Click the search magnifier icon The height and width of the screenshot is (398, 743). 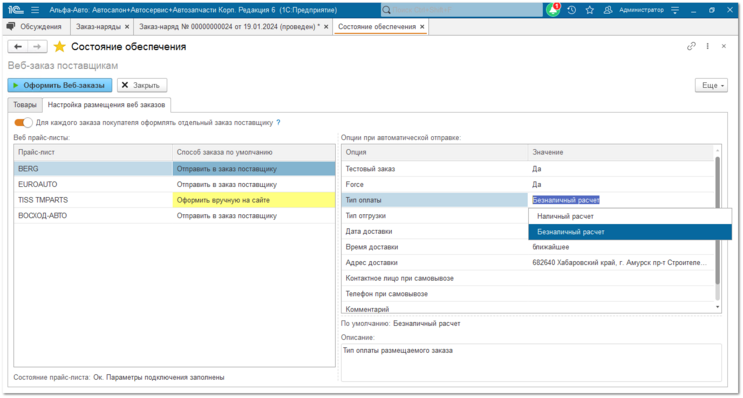pos(387,10)
